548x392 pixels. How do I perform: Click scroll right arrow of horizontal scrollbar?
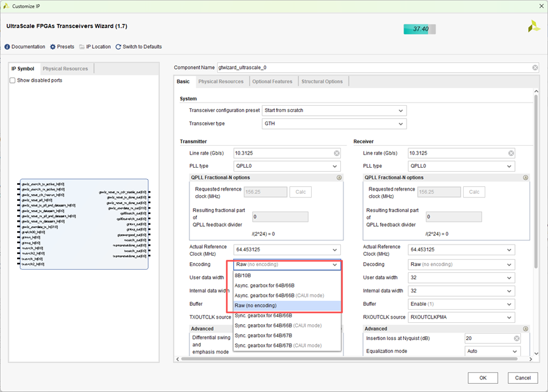click(x=530, y=359)
